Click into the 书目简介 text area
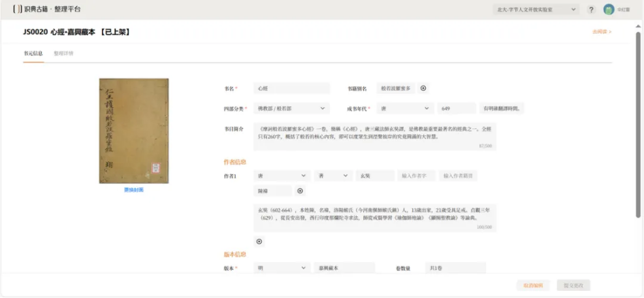 [x=375, y=136]
